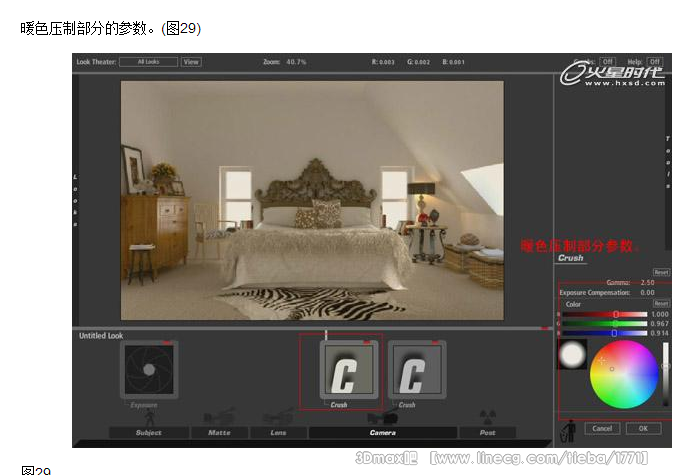Image resolution: width=677 pixels, height=475 pixels.
Task: Click Exposure Compensation value 0.00
Action: pyautogui.click(x=648, y=292)
